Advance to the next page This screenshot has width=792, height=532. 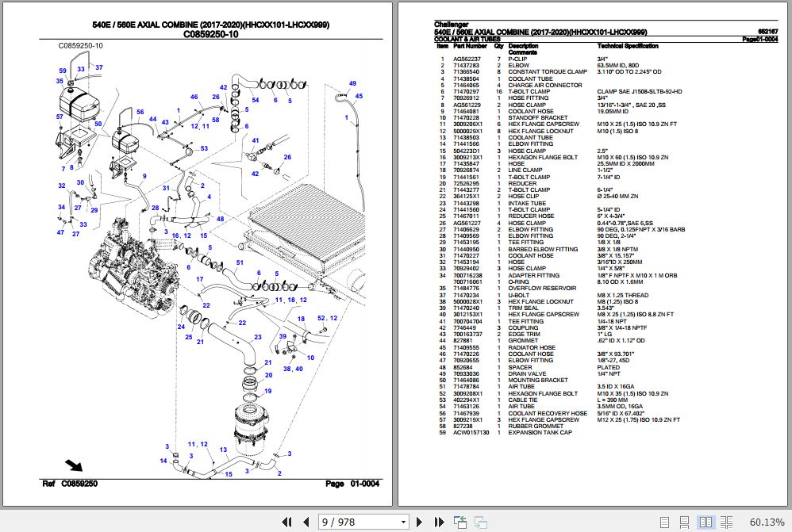coord(418,522)
